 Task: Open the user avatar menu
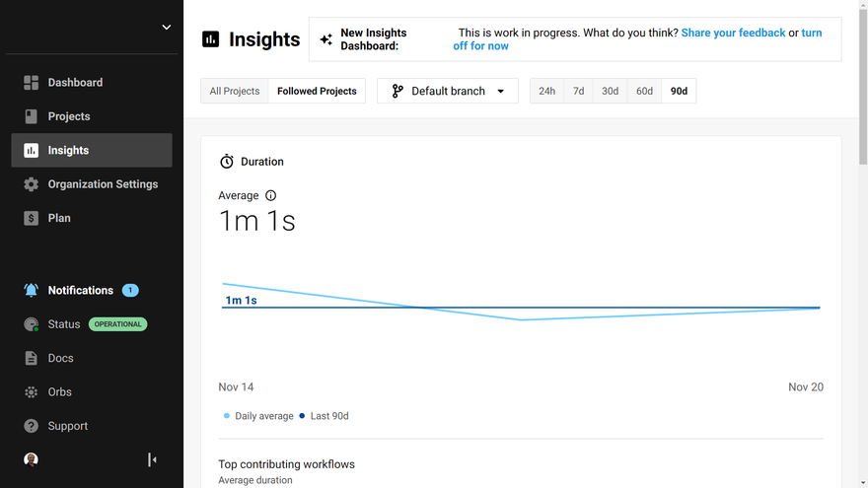31,459
